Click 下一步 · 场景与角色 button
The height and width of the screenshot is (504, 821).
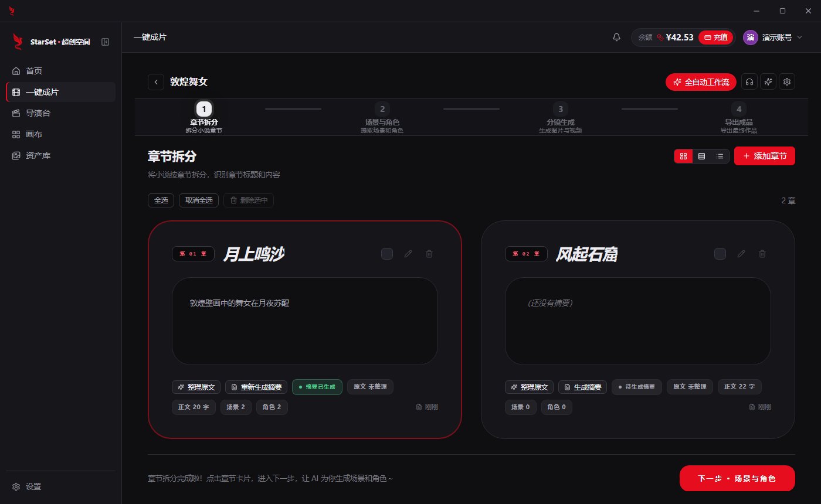(x=737, y=478)
